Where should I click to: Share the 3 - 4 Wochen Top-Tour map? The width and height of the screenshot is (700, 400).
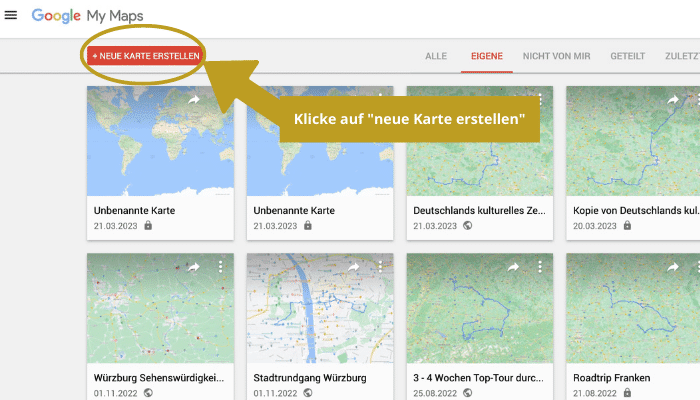click(513, 267)
